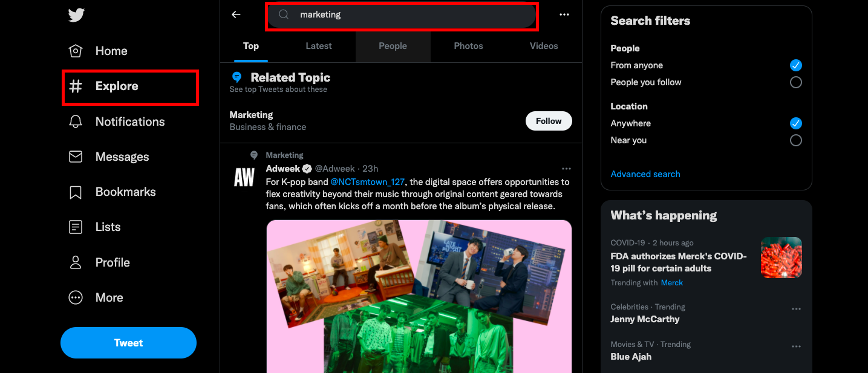
Task: Open the red pills thumbnail image
Action: point(782,258)
